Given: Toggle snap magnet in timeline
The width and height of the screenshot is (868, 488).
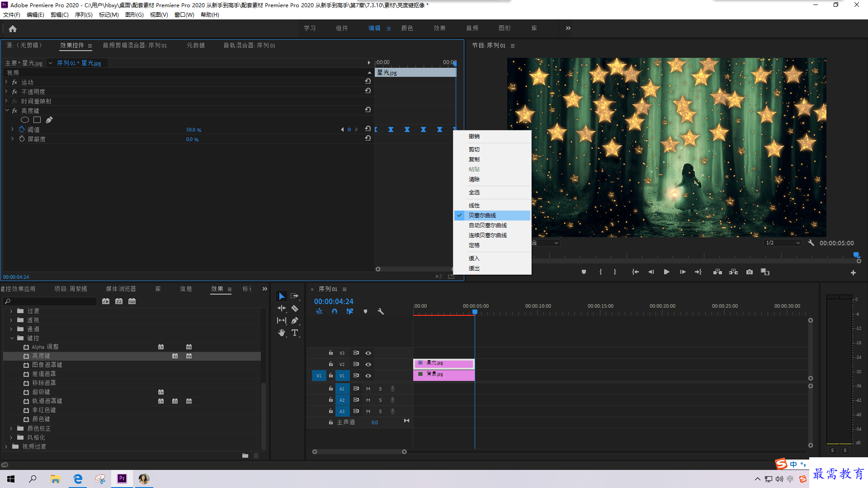Looking at the screenshot, I should (x=335, y=311).
